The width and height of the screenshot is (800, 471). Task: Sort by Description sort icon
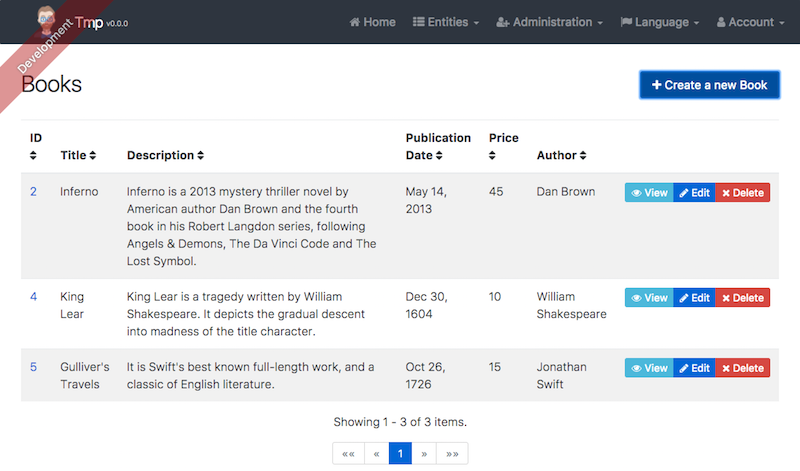point(201,156)
